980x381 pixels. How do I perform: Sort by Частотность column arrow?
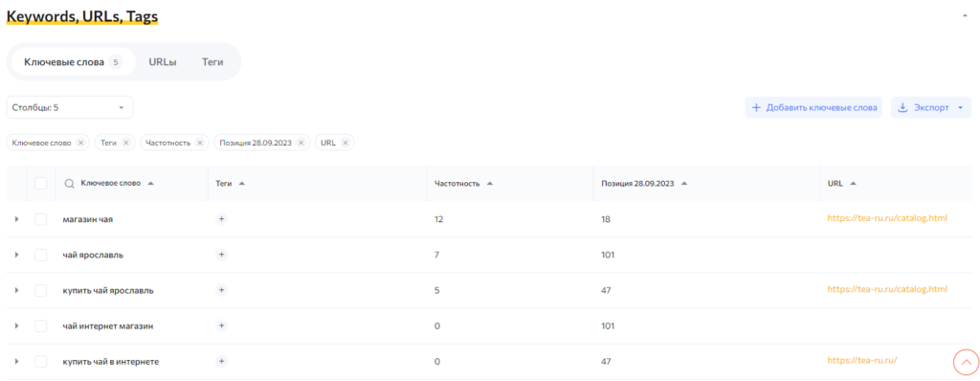(490, 183)
